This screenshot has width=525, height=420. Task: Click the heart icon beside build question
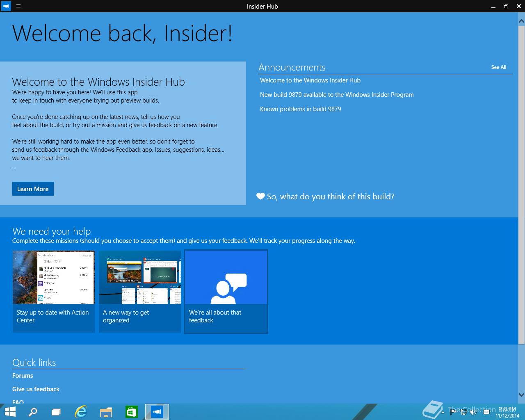pos(260,196)
